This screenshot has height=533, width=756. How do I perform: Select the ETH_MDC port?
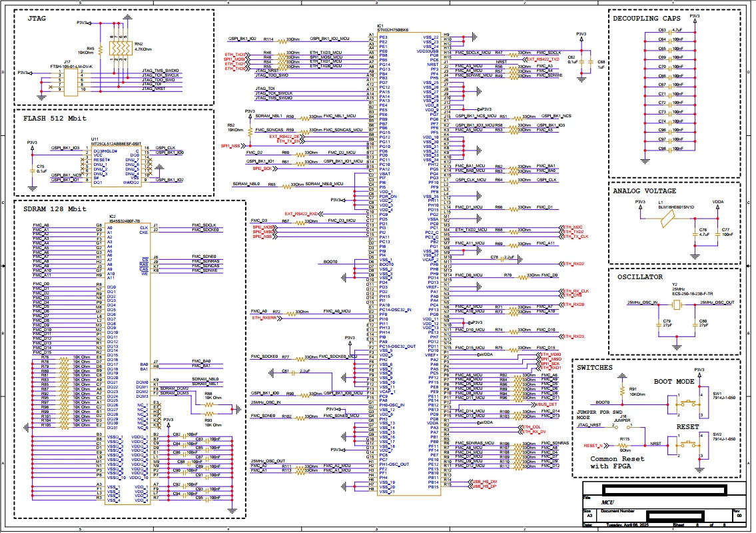coord(571,227)
